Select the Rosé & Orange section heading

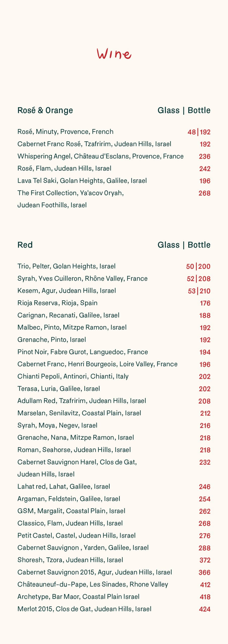coord(45,110)
